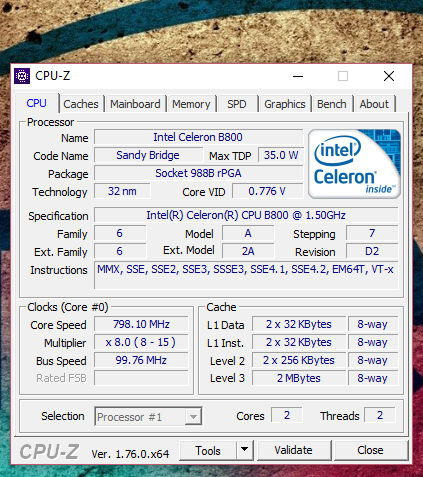Open the Processor #1 selection dropdown

click(x=148, y=416)
